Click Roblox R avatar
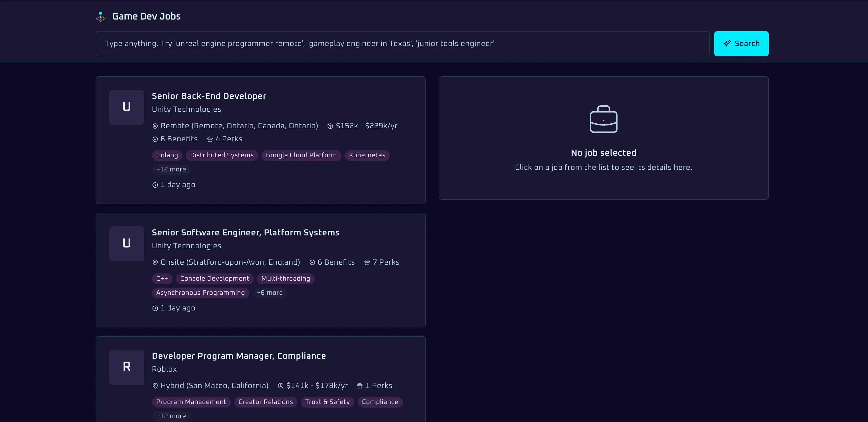This screenshot has height=422, width=868. coord(126,367)
